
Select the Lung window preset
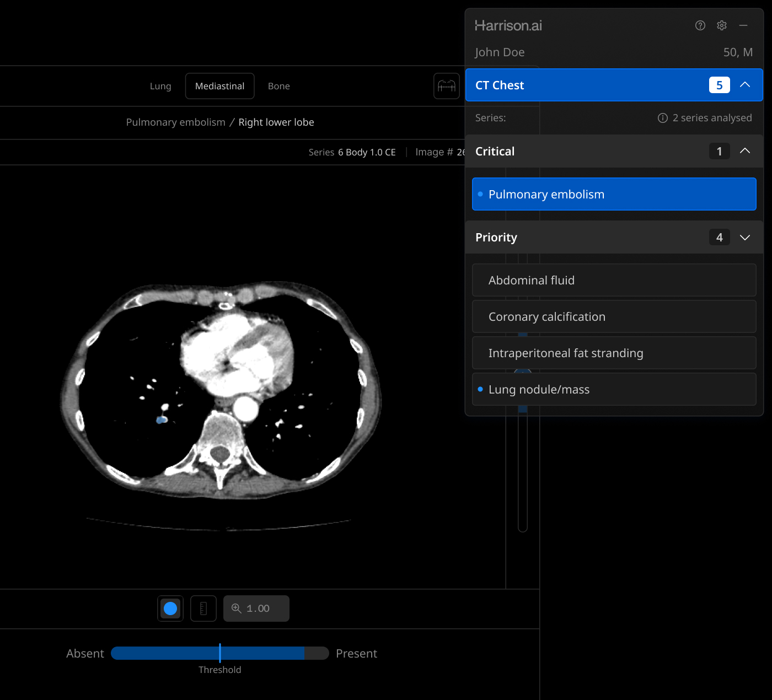click(160, 86)
